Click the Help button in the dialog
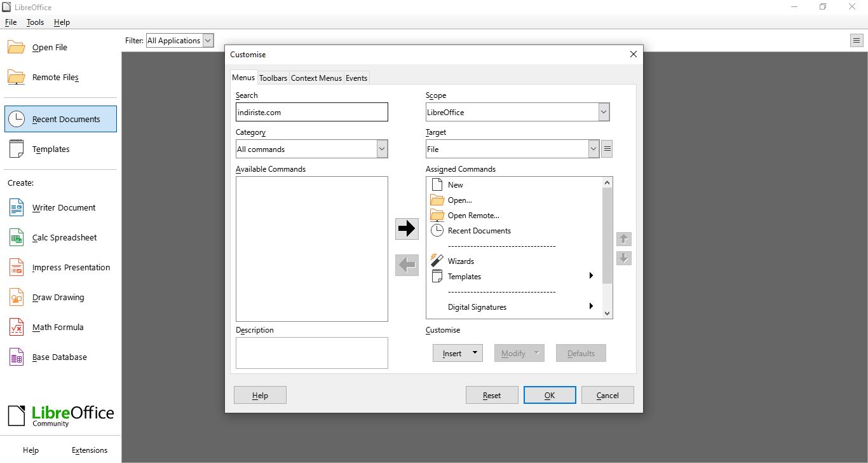Image resolution: width=868 pixels, height=463 pixels. click(260, 395)
